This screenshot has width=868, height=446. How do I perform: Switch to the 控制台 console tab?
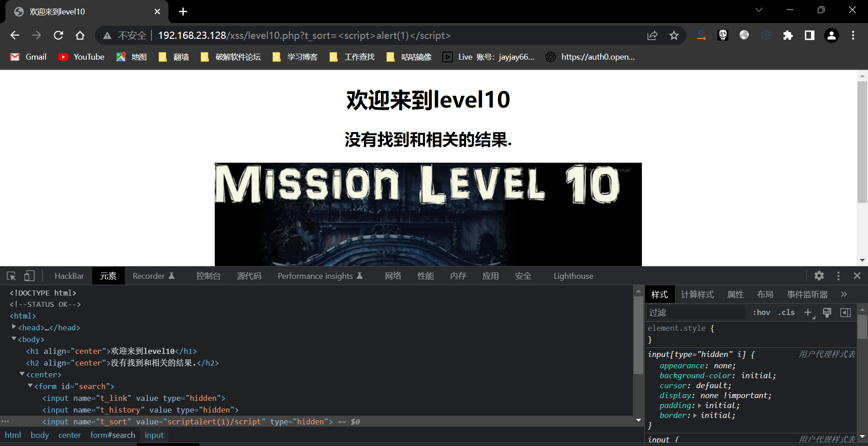208,276
